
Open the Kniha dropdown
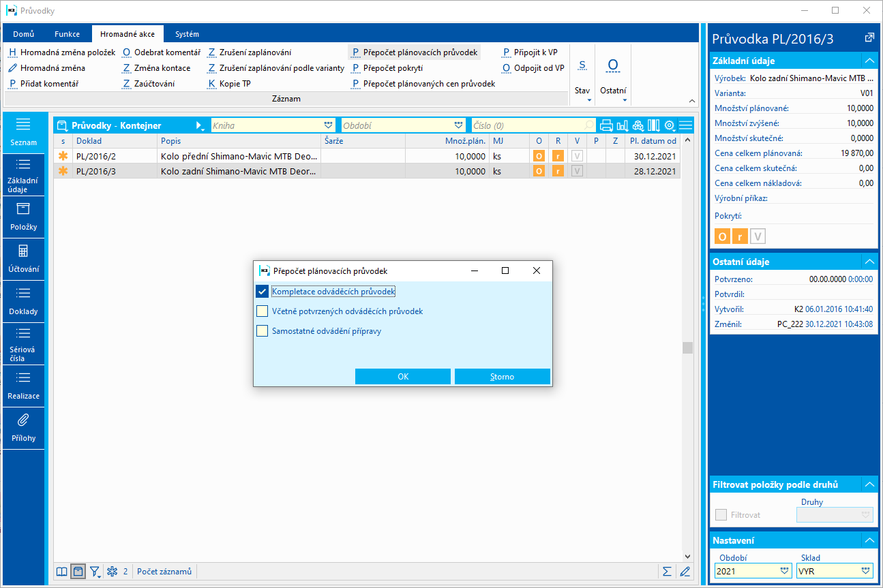click(329, 125)
